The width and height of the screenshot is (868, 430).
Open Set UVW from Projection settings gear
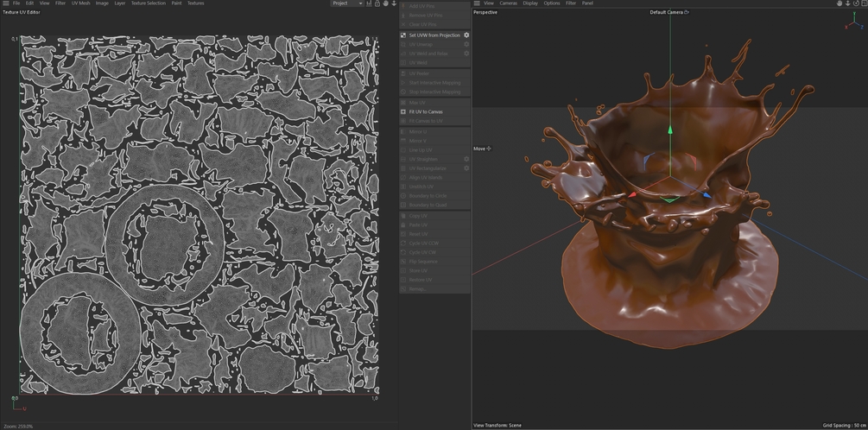tap(466, 35)
